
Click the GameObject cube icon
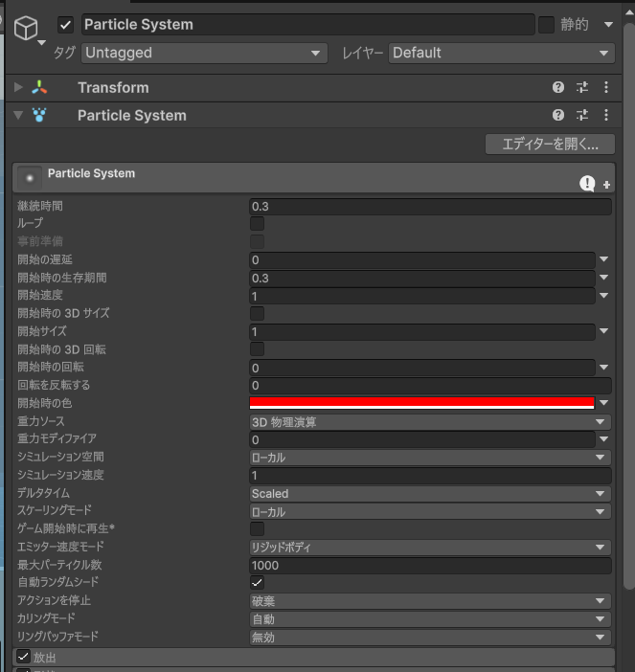(x=26, y=29)
